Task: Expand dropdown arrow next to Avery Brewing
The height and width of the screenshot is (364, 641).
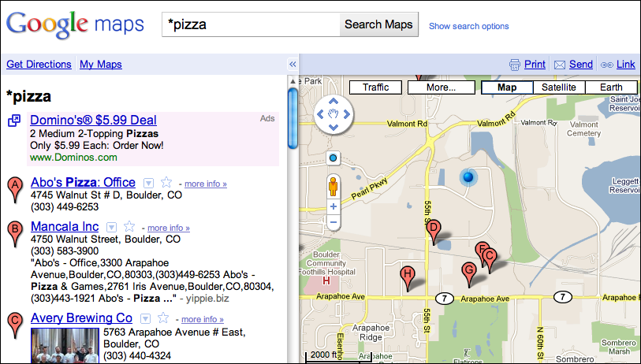Action: pos(146,318)
